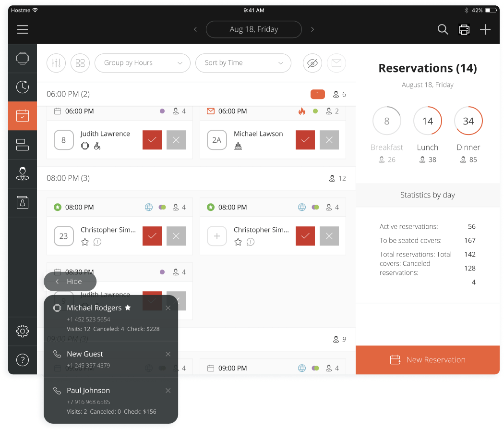The height and width of the screenshot is (431, 504).
Task: Open the clock timeline view in sidebar
Action: click(x=23, y=87)
